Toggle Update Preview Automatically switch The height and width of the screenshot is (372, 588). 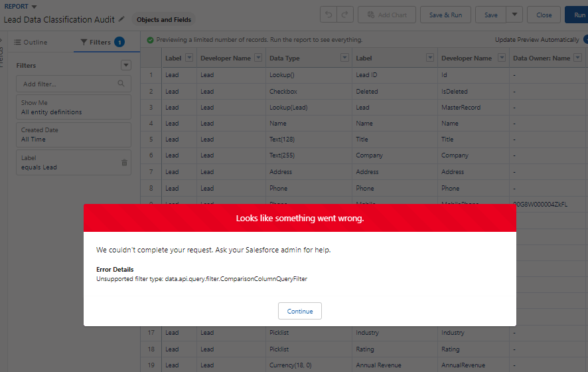585,40
